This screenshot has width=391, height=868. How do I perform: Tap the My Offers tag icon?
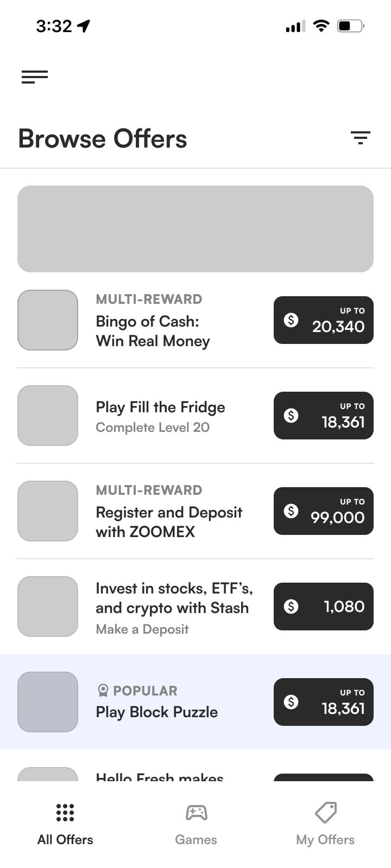[326, 812]
